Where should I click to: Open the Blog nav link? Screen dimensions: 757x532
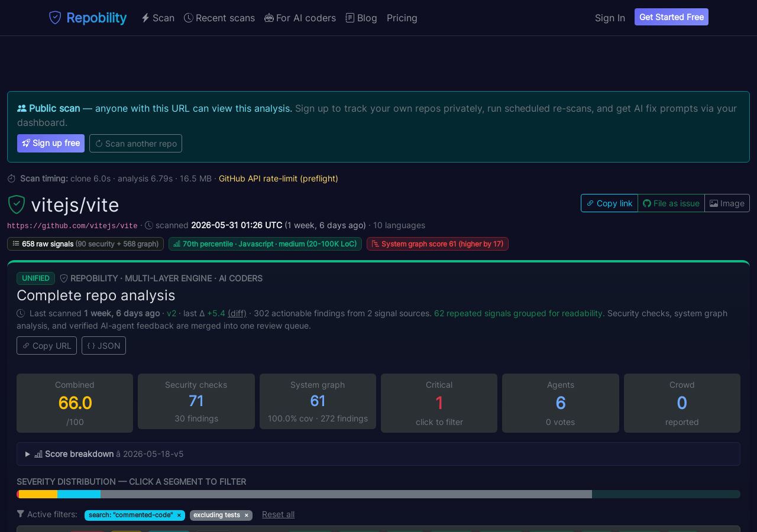click(x=361, y=18)
